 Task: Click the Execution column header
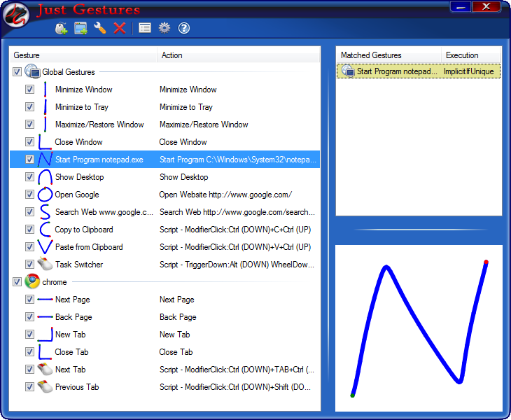coord(471,55)
